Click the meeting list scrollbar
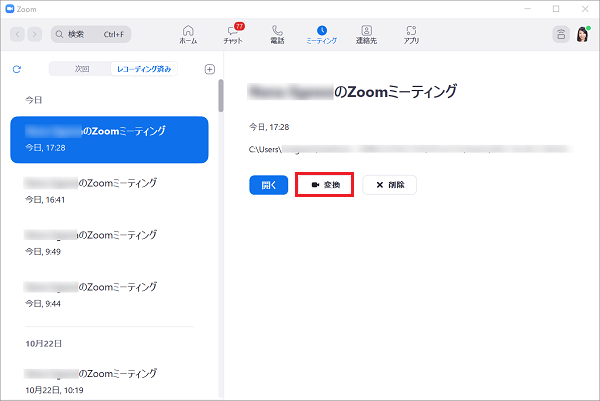The width and height of the screenshot is (600, 401). coord(221,96)
